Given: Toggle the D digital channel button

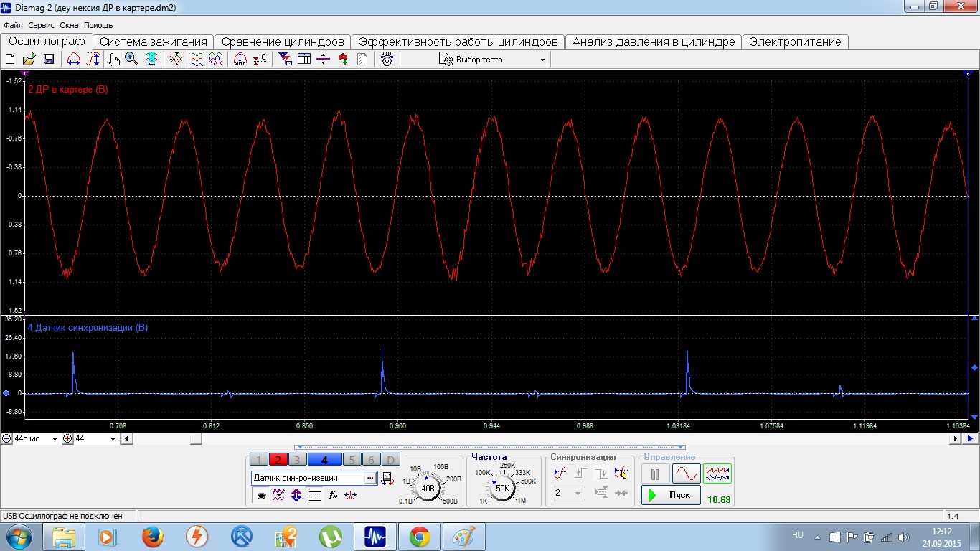Looking at the screenshot, I should pyautogui.click(x=390, y=460).
